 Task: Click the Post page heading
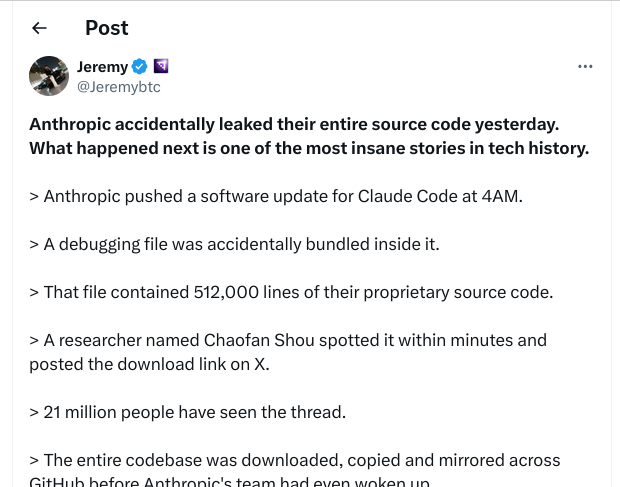click(x=107, y=28)
